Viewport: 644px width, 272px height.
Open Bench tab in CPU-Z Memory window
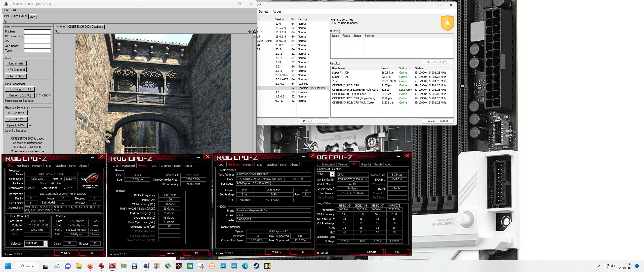[178, 166]
